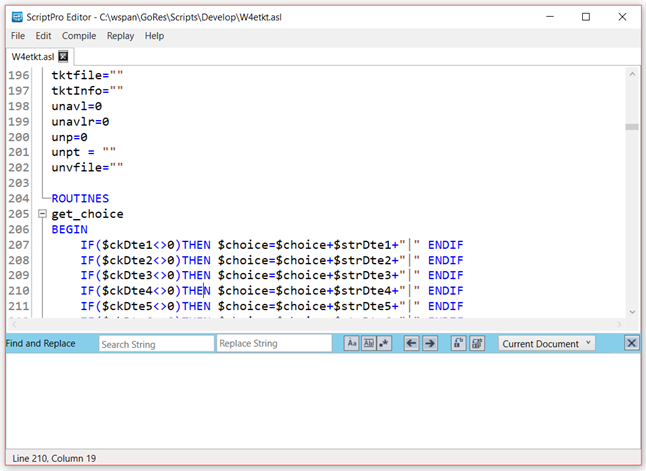Click the editor vertical scrollbar thumb
Viewport: 646px width, 471px height.
[631, 127]
